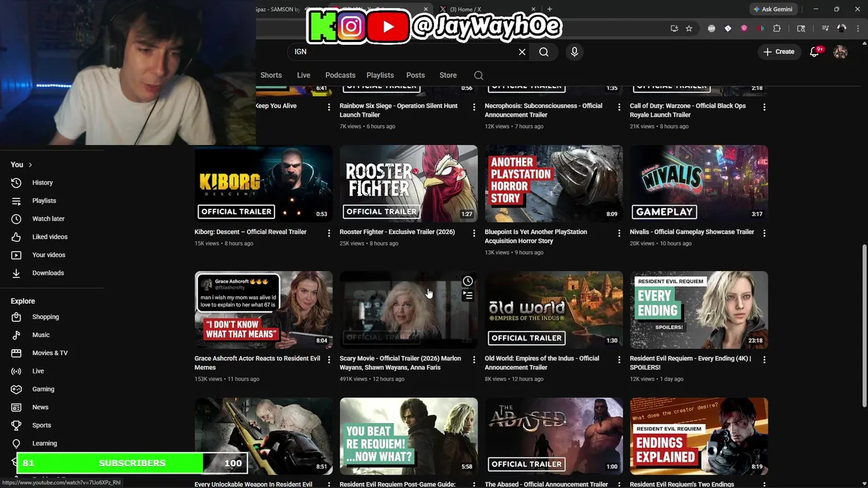Open Music under Explore

[41, 335]
